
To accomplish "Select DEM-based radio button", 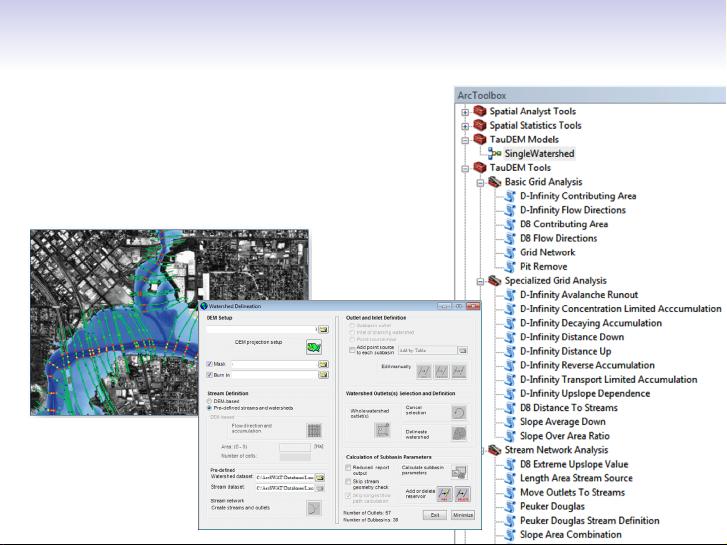I will click(x=210, y=401).
